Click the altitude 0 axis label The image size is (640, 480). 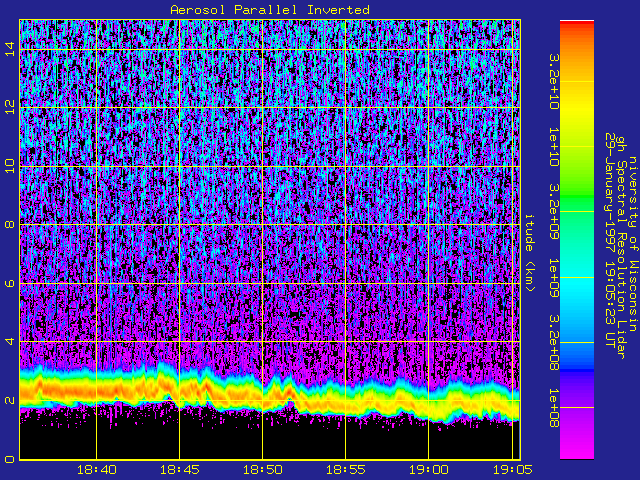pos(10,459)
